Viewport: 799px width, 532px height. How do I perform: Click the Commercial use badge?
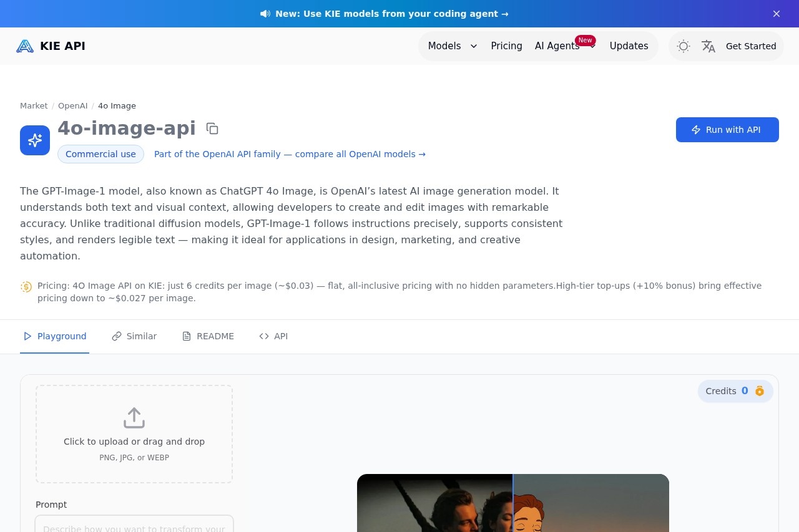click(x=100, y=154)
